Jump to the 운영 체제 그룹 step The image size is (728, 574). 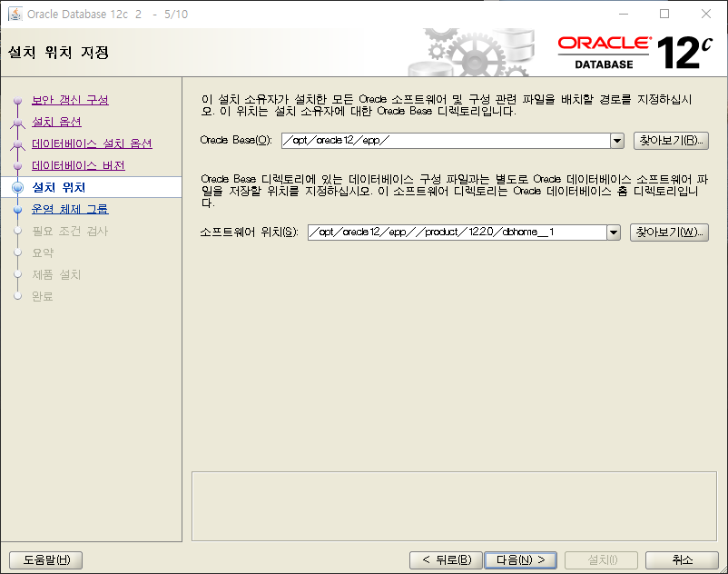coord(70,209)
